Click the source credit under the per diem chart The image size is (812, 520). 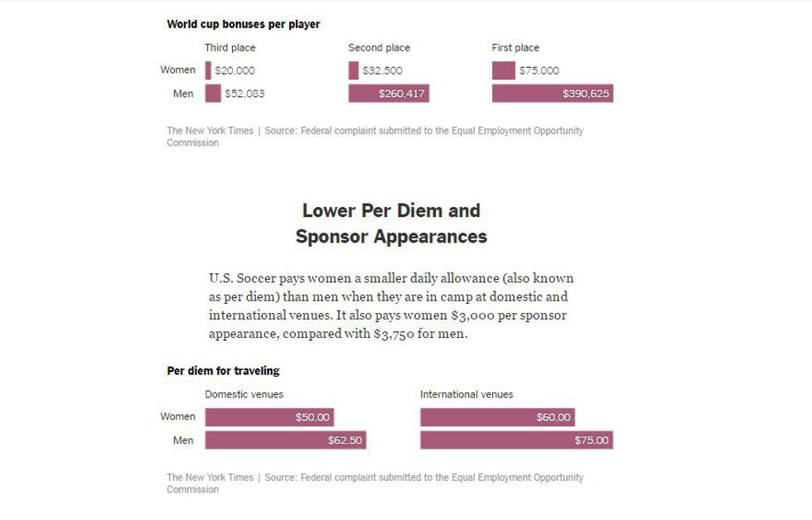tap(375, 484)
